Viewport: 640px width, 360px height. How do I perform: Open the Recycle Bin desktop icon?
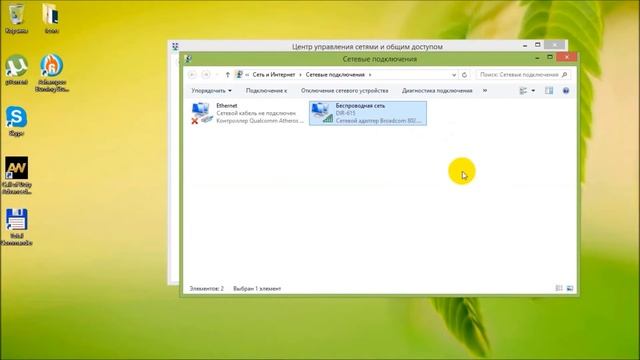(16, 18)
